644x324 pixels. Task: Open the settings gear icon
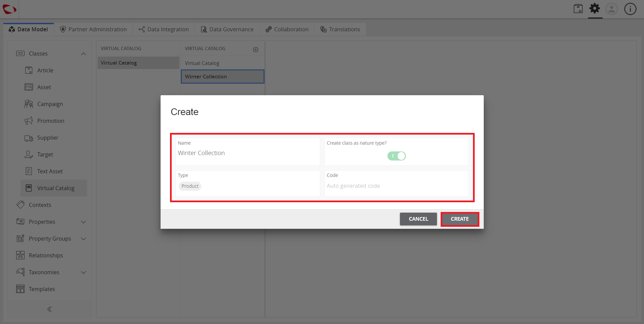click(595, 8)
